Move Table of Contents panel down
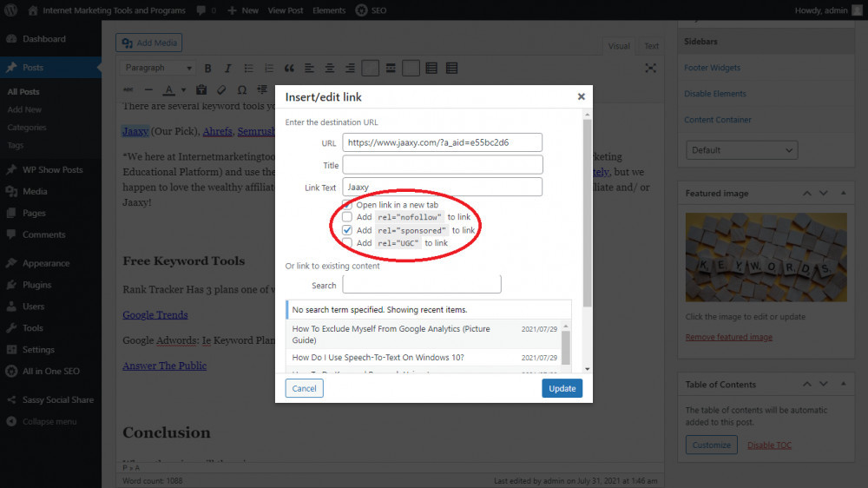Image resolution: width=868 pixels, height=488 pixels. (824, 384)
